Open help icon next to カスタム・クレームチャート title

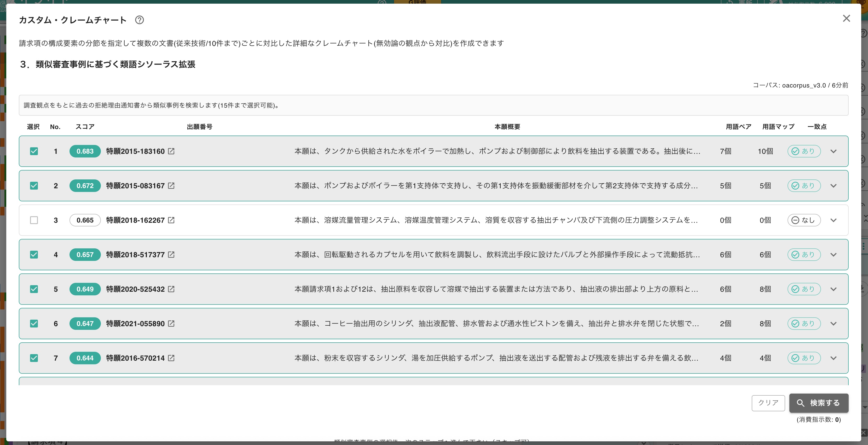[140, 20]
